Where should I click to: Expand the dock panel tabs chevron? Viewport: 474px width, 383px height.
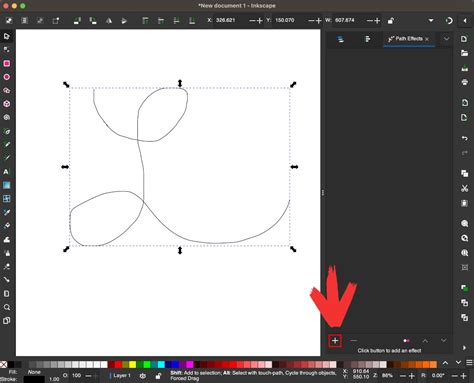(x=446, y=39)
